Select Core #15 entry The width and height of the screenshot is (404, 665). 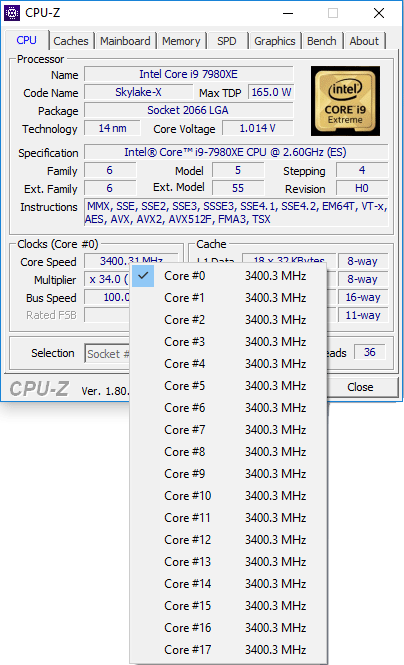point(228,606)
